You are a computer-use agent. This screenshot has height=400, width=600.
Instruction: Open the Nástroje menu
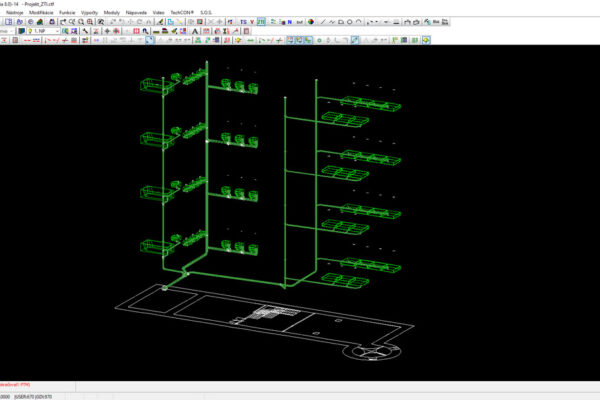coord(15,11)
